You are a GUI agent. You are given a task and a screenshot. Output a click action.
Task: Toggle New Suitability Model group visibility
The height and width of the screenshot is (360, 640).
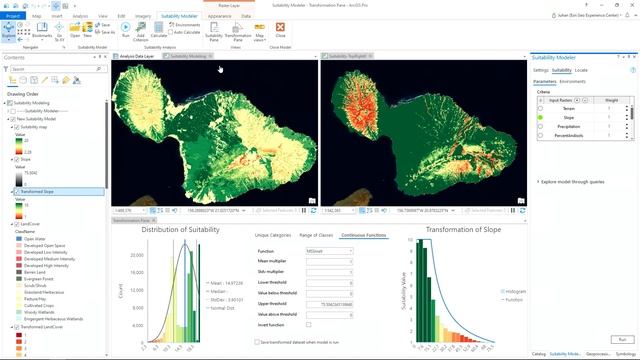[13, 119]
